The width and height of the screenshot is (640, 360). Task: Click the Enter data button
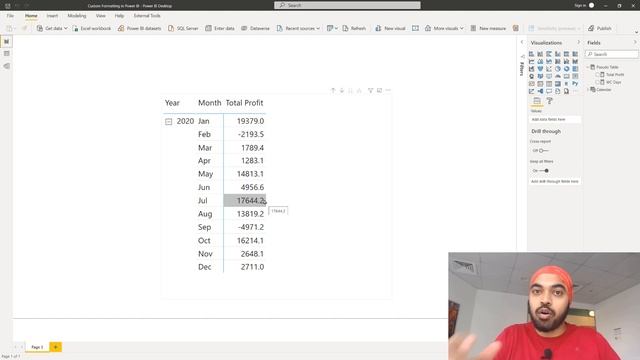(220, 28)
